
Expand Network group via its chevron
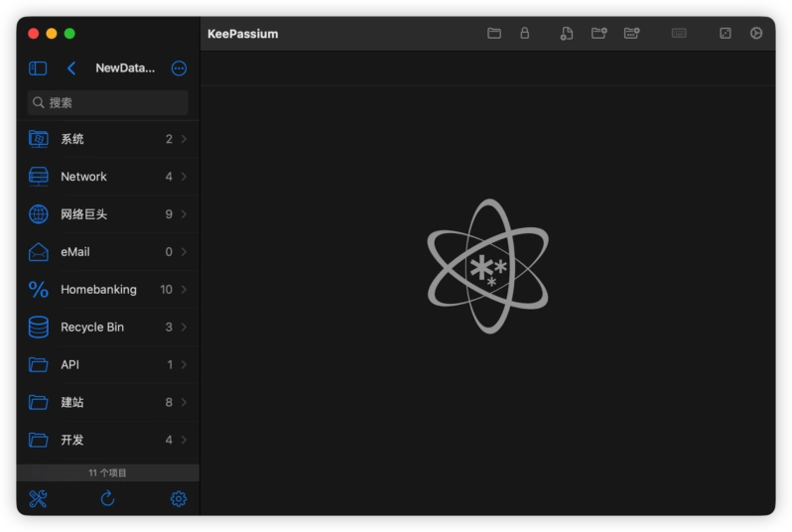(x=184, y=177)
